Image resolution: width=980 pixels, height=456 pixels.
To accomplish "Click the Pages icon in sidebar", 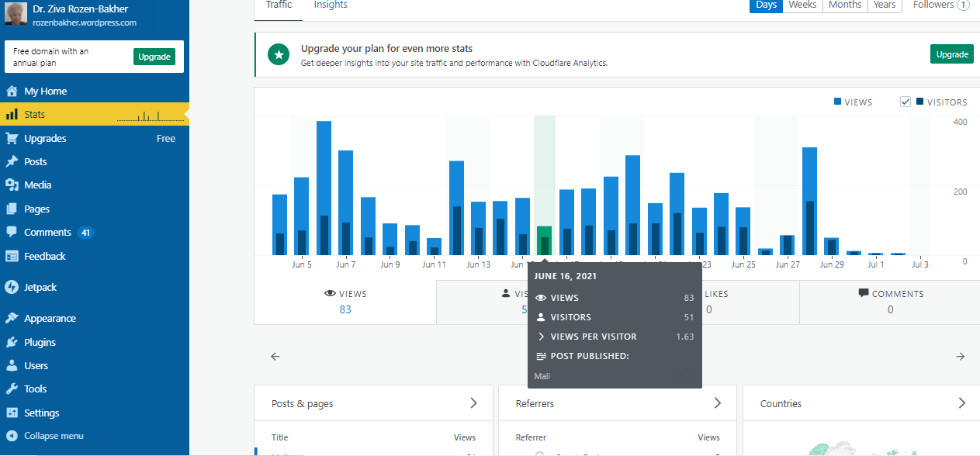I will click(12, 209).
